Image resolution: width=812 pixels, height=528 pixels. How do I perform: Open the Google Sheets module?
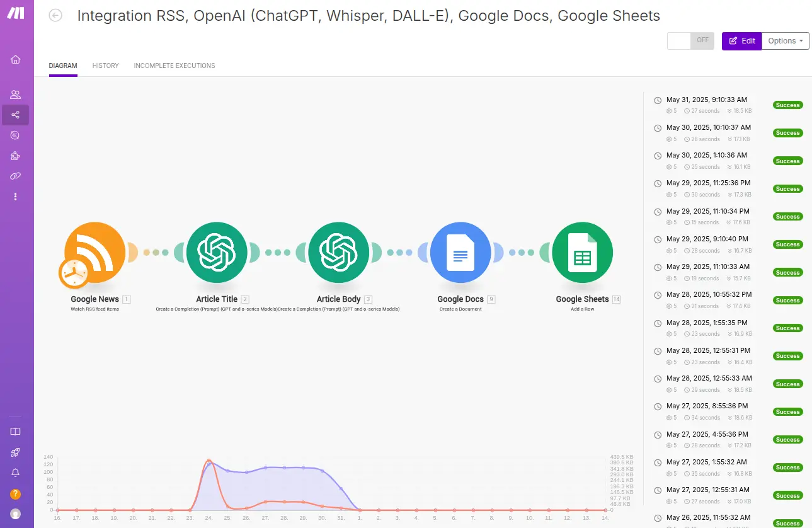[582, 252]
